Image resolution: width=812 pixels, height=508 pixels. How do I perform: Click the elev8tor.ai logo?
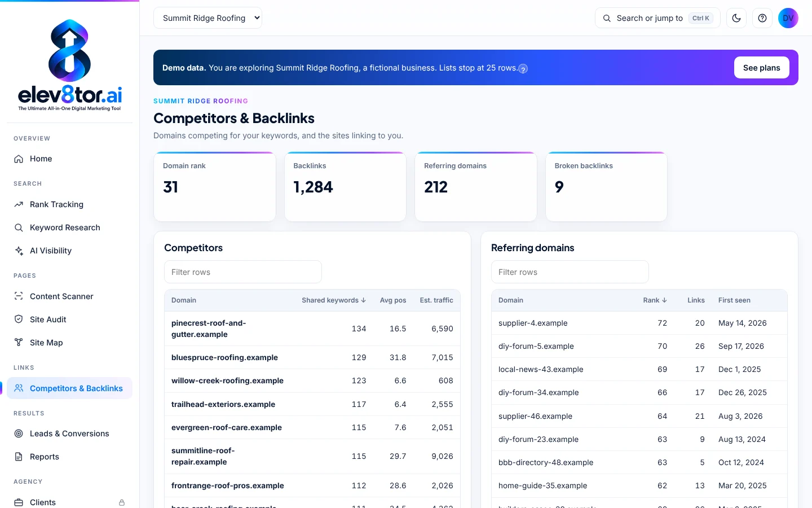(x=70, y=65)
